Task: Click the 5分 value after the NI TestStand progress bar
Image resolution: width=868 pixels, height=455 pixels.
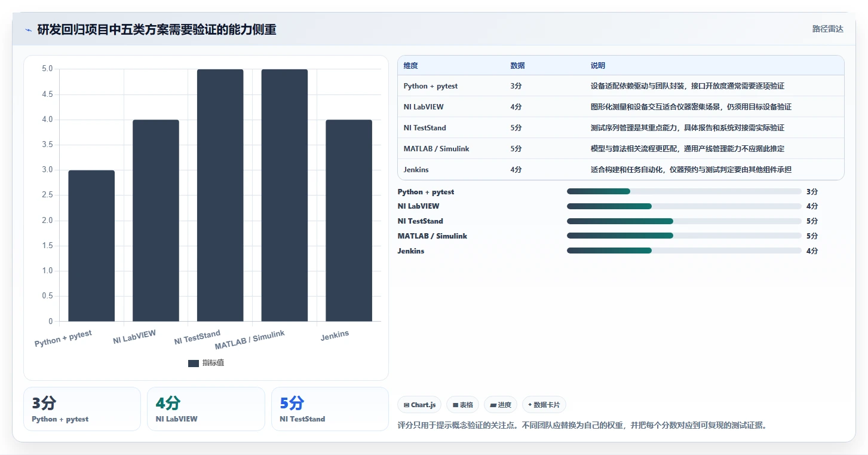Action: click(x=812, y=221)
